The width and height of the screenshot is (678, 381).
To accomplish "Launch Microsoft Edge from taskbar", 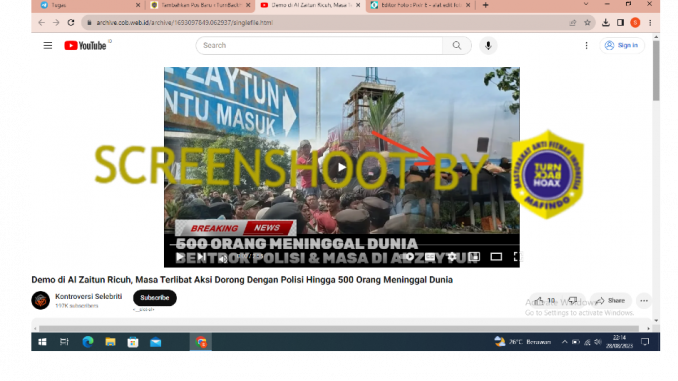I will [x=88, y=342].
